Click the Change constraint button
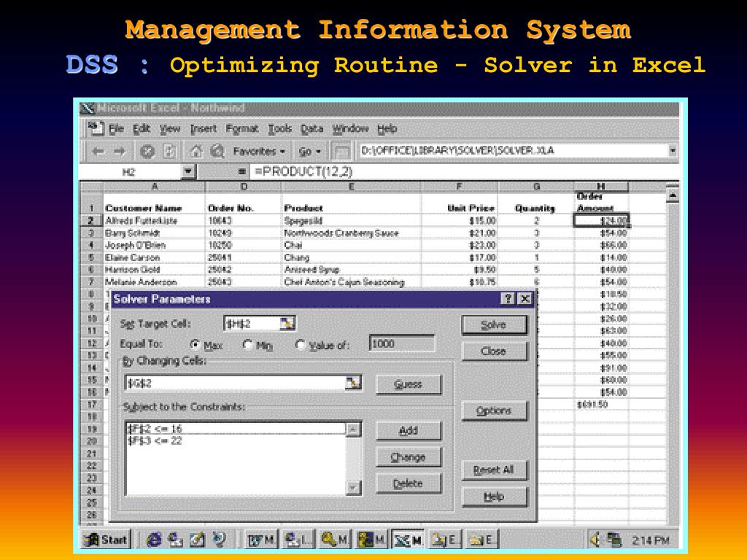 (409, 457)
